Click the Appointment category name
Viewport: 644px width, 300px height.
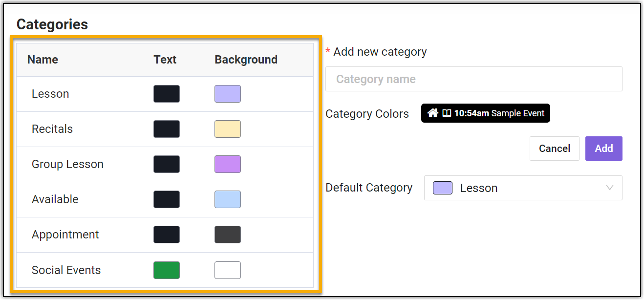pos(65,235)
